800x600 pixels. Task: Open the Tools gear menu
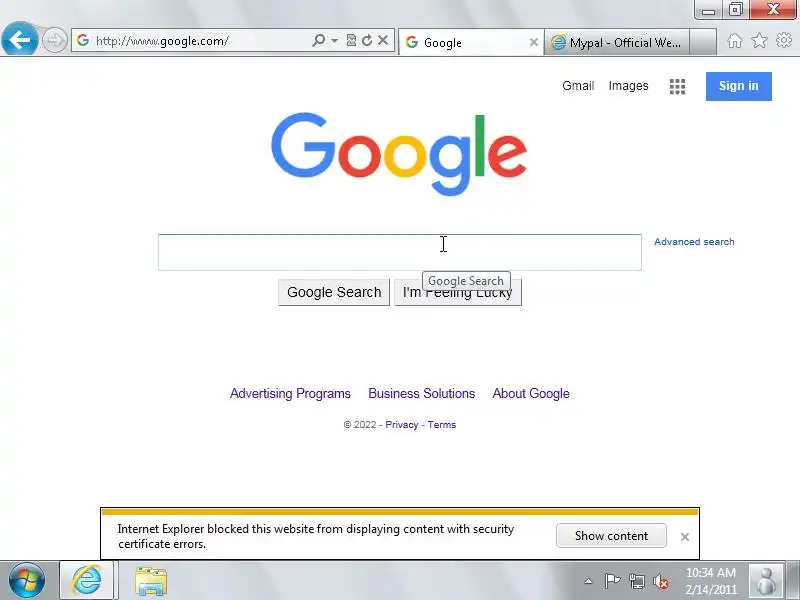coord(784,40)
